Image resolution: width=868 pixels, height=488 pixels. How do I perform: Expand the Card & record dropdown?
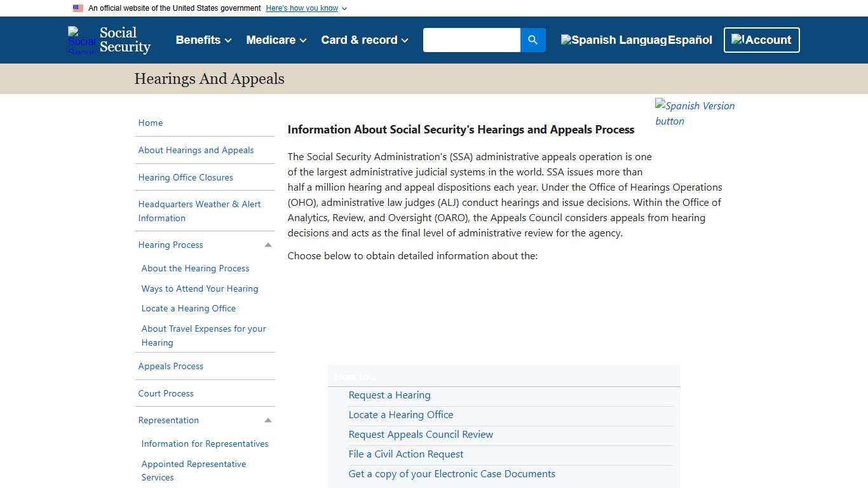point(363,39)
